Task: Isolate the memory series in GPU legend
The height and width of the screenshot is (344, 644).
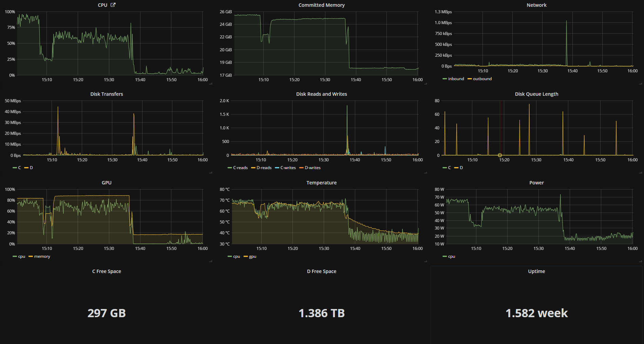Action: coord(42,256)
